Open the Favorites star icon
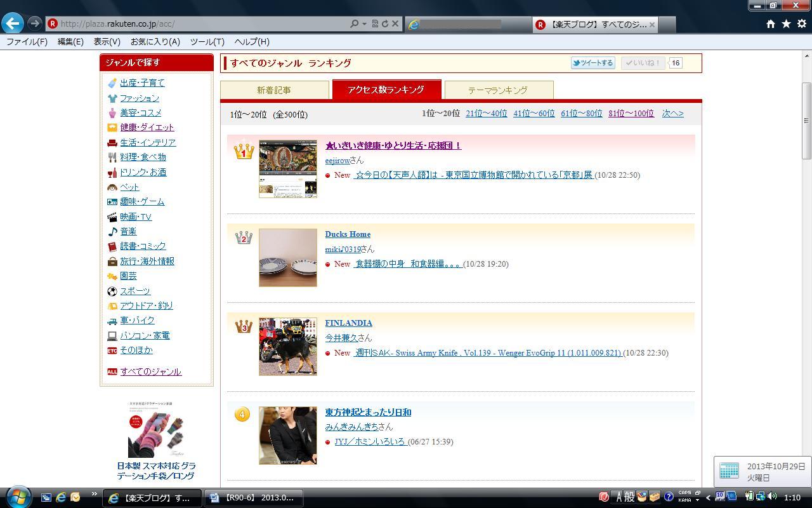The height and width of the screenshot is (508, 812). tap(786, 23)
